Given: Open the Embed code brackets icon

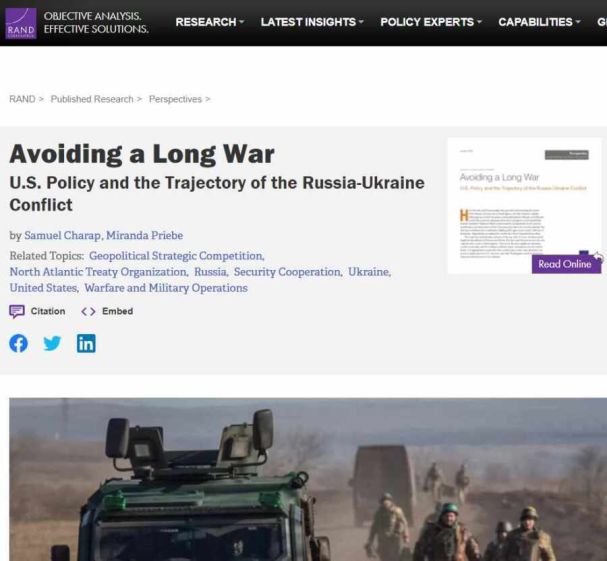Looking at the screenshot, I should tap(88, 311).
